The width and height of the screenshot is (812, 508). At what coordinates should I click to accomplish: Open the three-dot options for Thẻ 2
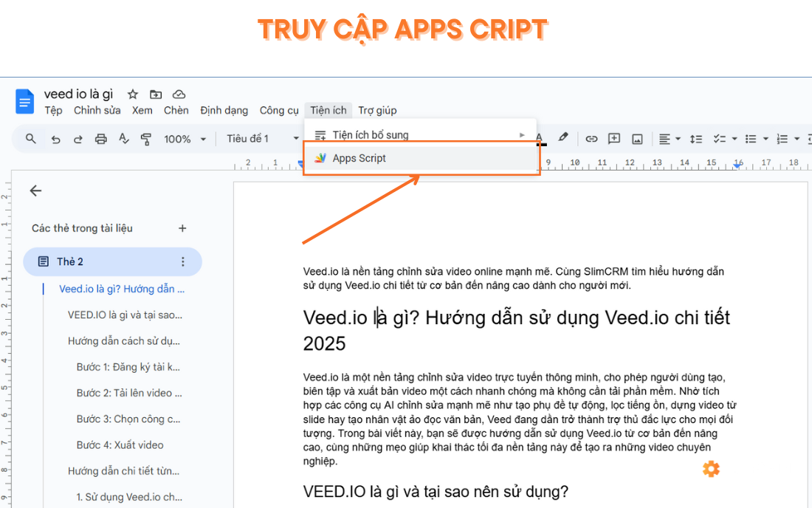pos(183,261)
